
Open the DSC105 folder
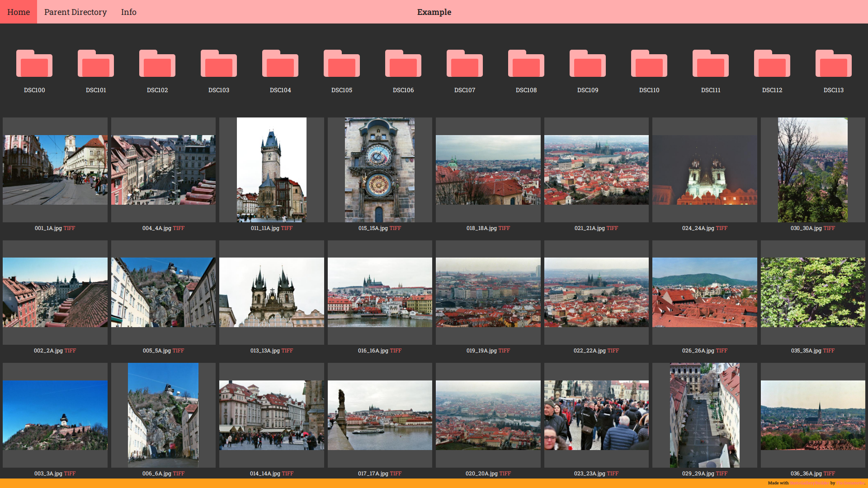point(342,64)
